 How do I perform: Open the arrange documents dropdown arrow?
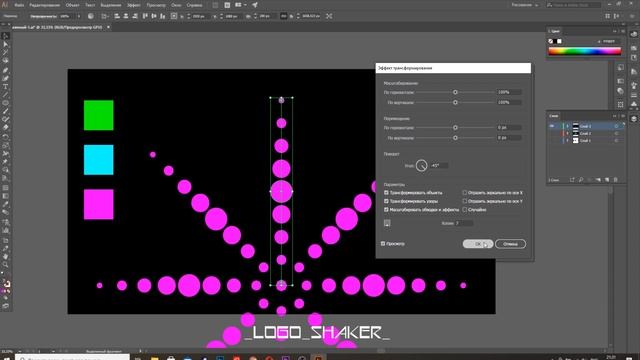pyautogui.click(x=245, y=5)
